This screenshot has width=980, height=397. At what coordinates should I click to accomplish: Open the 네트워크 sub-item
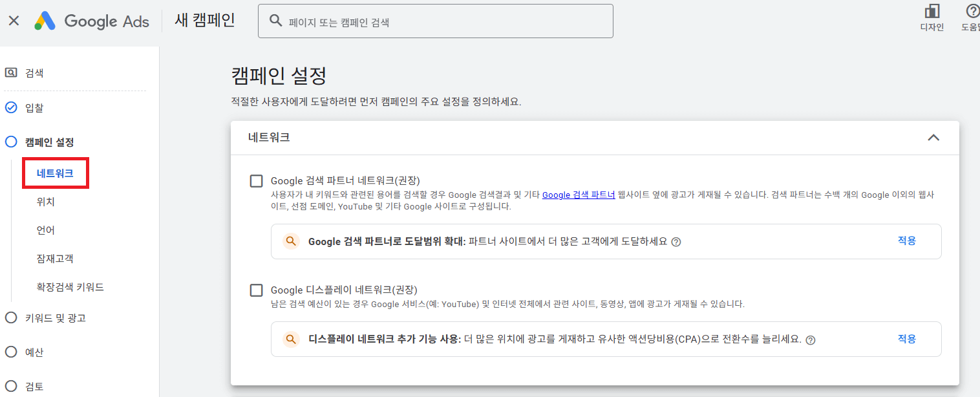point(55,173)
